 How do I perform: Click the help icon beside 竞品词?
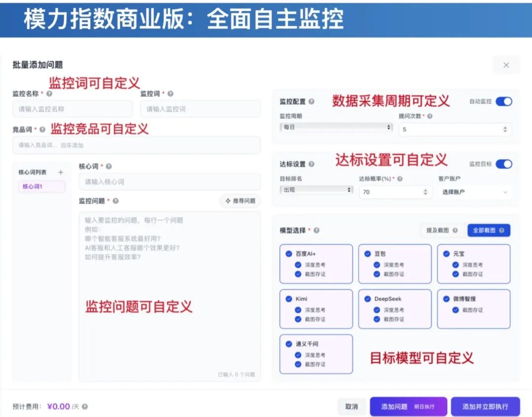42,129
